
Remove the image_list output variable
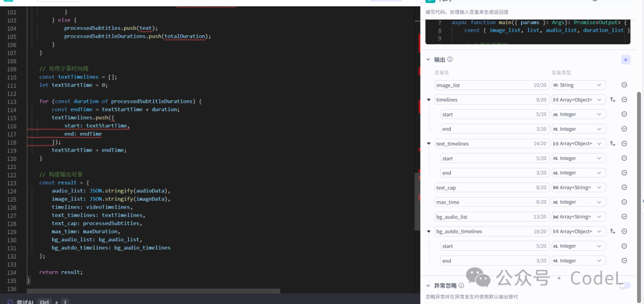(x=624, y=85)
